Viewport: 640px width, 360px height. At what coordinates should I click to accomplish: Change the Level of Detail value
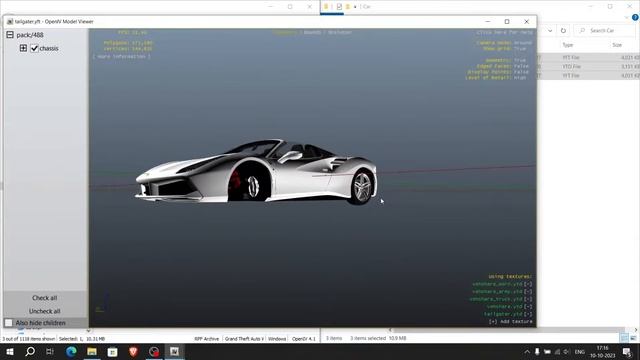point(520,78)
